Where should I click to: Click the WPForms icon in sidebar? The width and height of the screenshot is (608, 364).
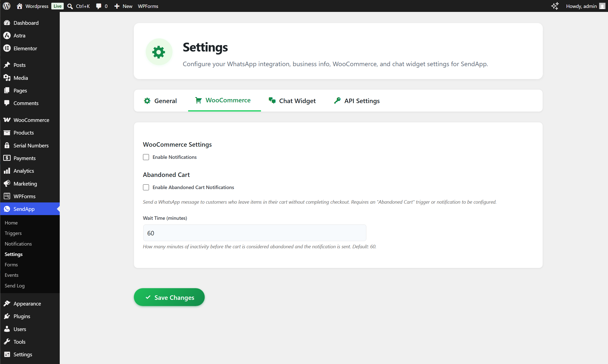pyautogui.click(x=7, y=196)
